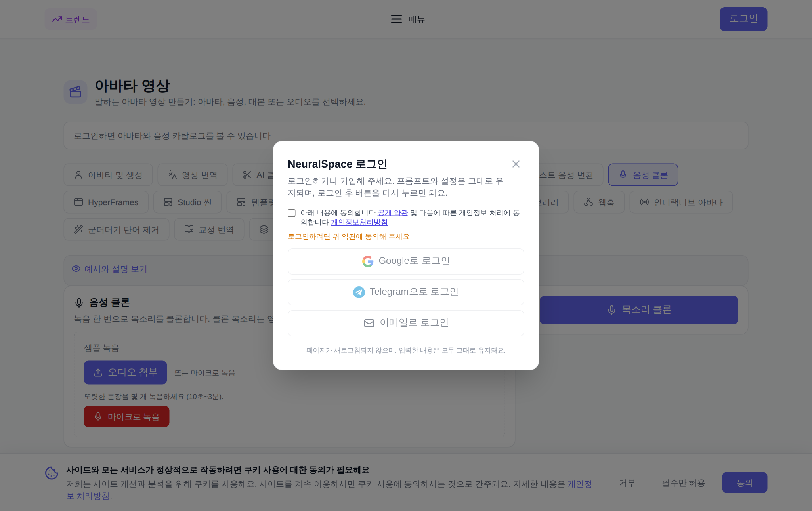Image resolution: width=812 pixels, height=511 pixels.
Task: Open the Studio 씬 tab
Action: (187, 202)
